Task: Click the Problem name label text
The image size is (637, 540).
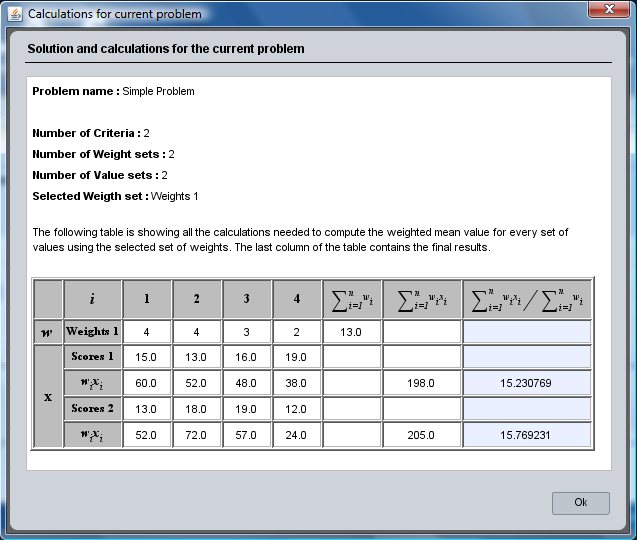Action: (75, 91)
